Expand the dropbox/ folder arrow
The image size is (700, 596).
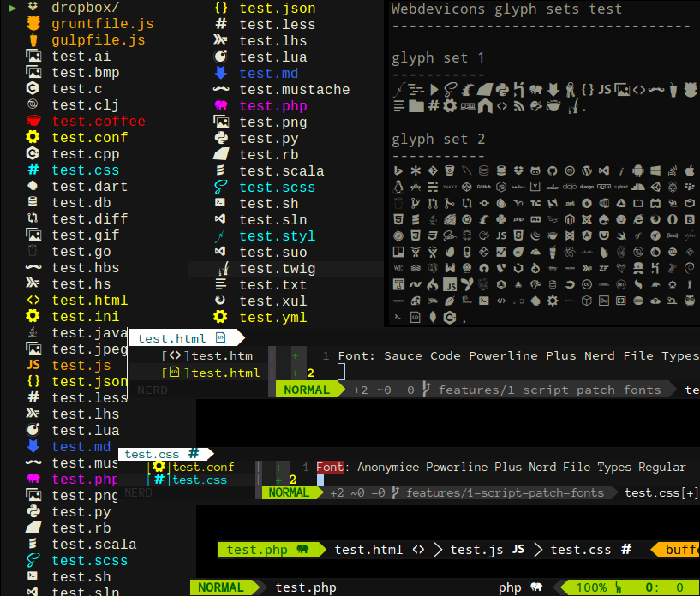click(13, 8)
